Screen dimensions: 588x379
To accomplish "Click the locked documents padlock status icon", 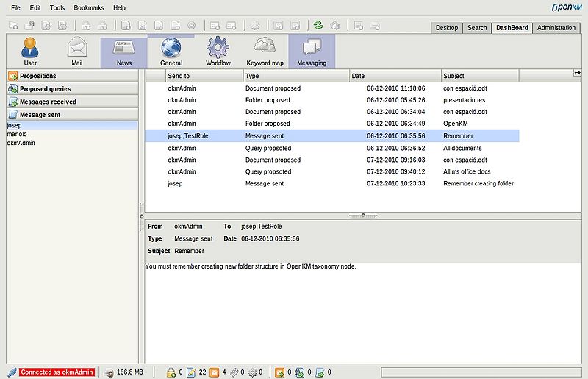I will (x=171, y=372).
